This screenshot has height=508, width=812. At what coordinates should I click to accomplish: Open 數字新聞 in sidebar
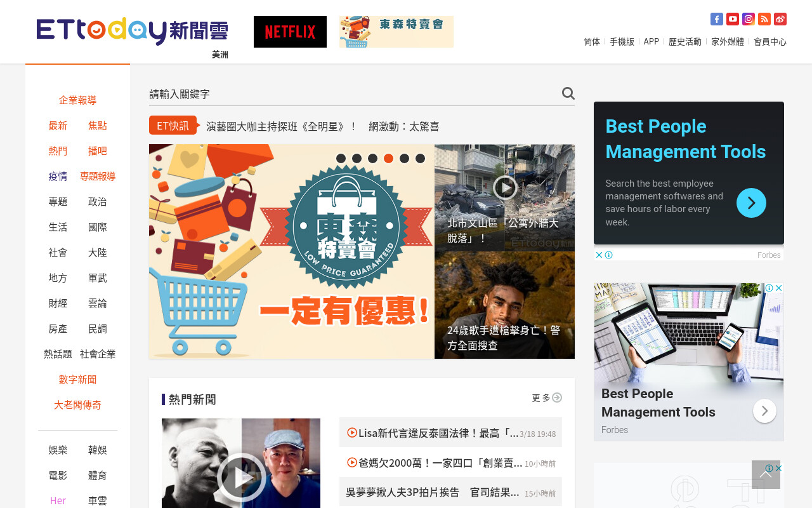click(77, 379)
